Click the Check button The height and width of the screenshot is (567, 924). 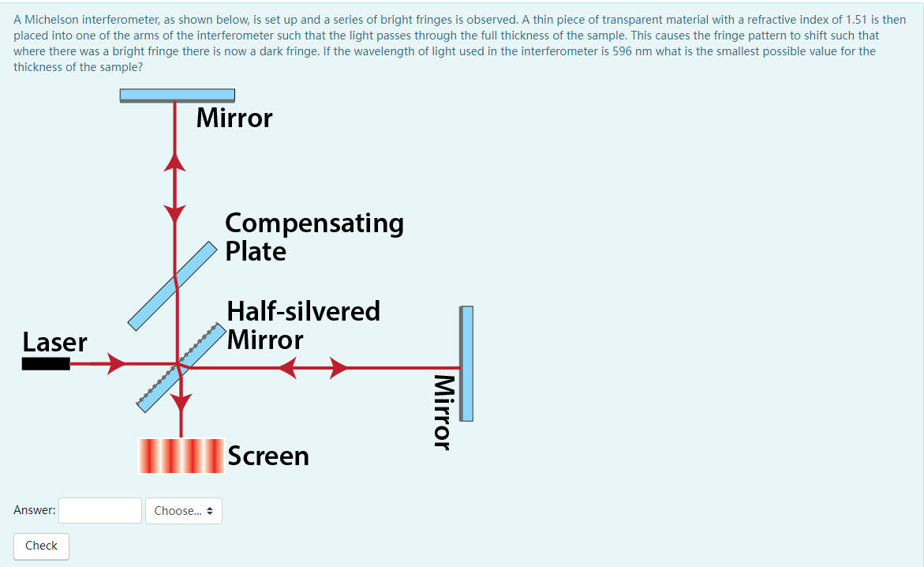point(41,546)
